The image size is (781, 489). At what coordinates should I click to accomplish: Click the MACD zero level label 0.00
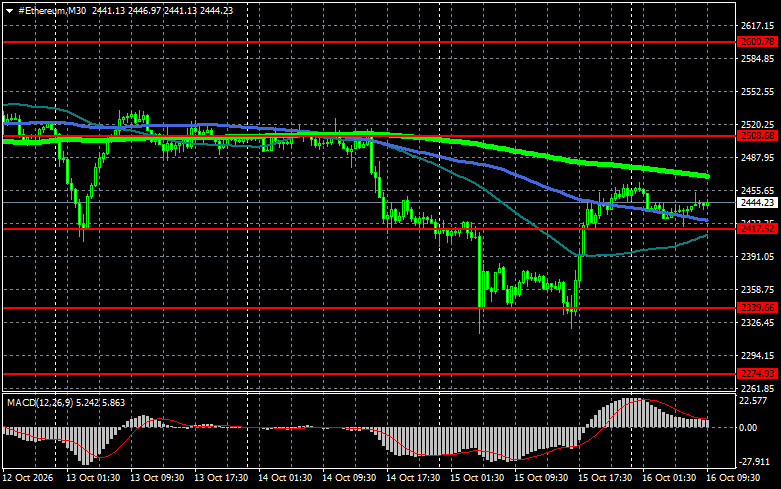coord(748,428)
